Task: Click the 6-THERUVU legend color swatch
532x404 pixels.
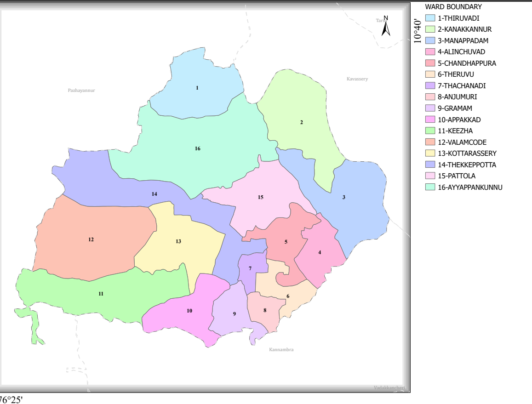Action: [430, 74]
